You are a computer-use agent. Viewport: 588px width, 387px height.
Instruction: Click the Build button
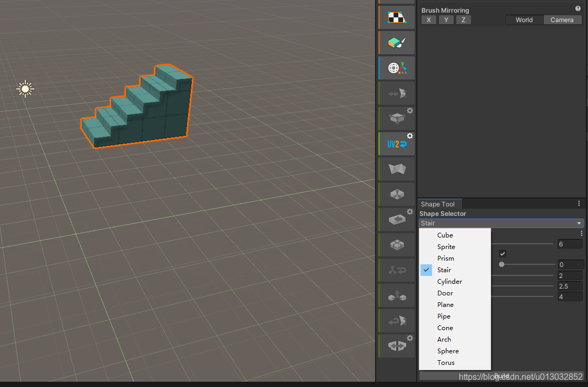coord(502,376)
